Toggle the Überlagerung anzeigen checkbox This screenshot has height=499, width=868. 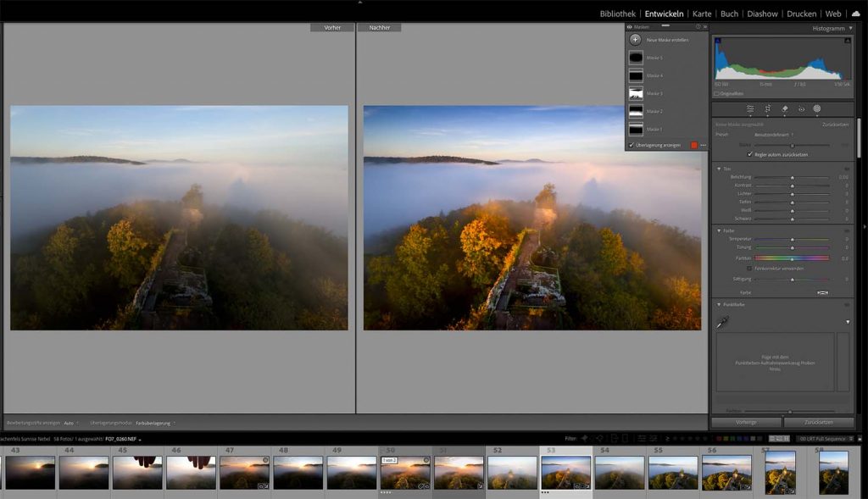tap(632, 145)
